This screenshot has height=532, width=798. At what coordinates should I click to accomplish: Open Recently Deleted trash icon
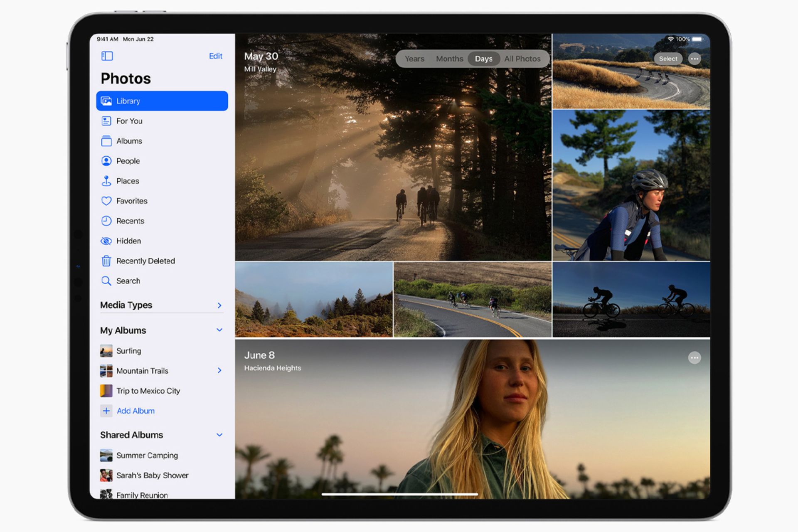click(x=107, y=261)
